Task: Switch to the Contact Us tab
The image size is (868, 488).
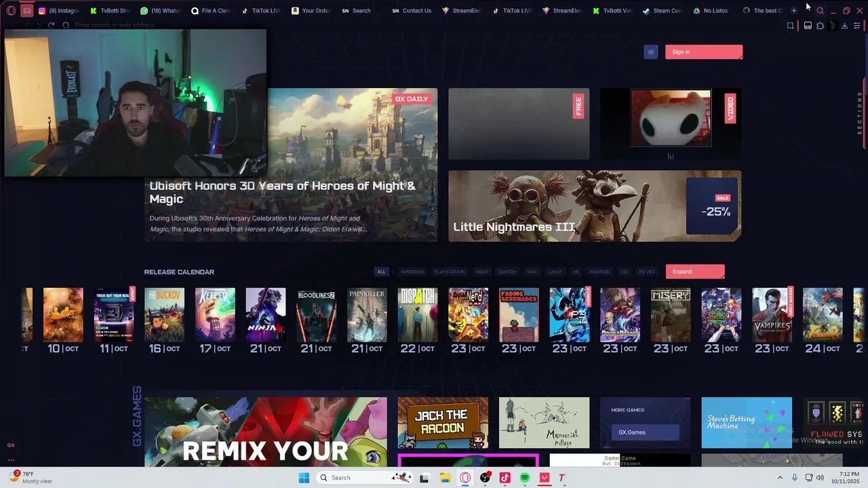Action: [412, 11]
